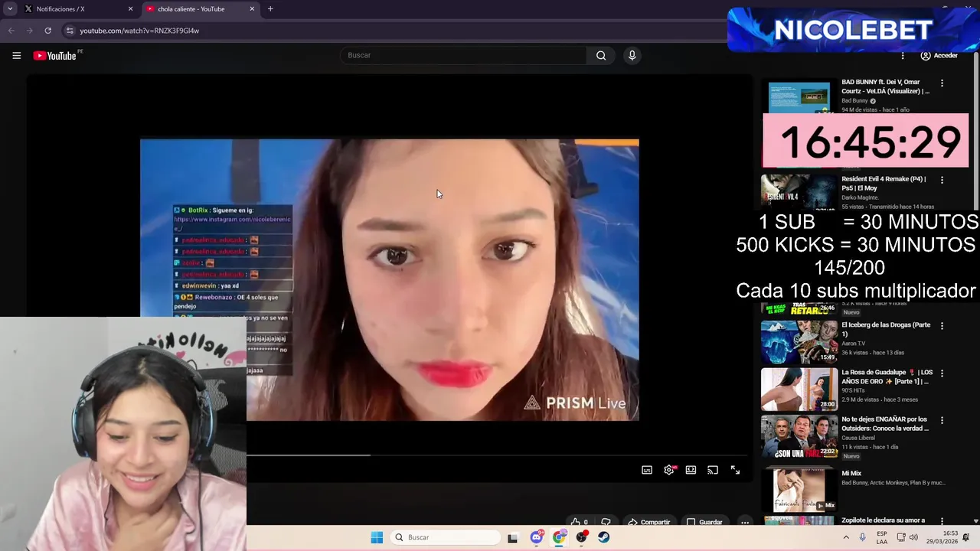980x551 pixels.
Task: Open Steam from the taskbar
Action: click(x=604, y=537)
